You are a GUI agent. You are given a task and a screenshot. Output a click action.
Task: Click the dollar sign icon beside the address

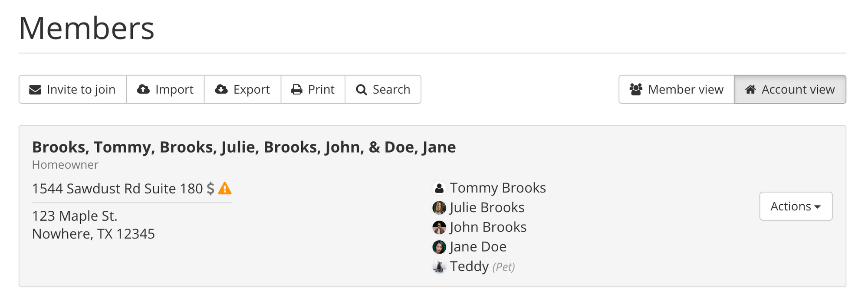coord(210,189)
